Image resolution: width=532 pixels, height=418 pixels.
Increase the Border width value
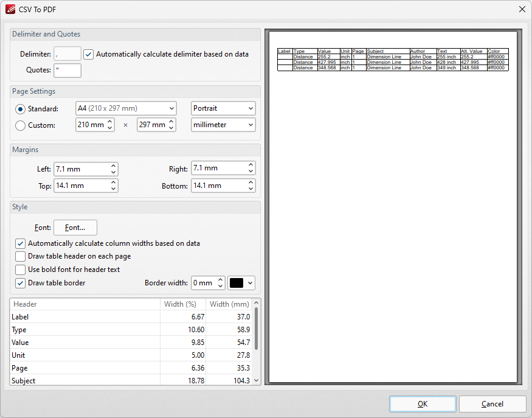click(x=221, y=279)
